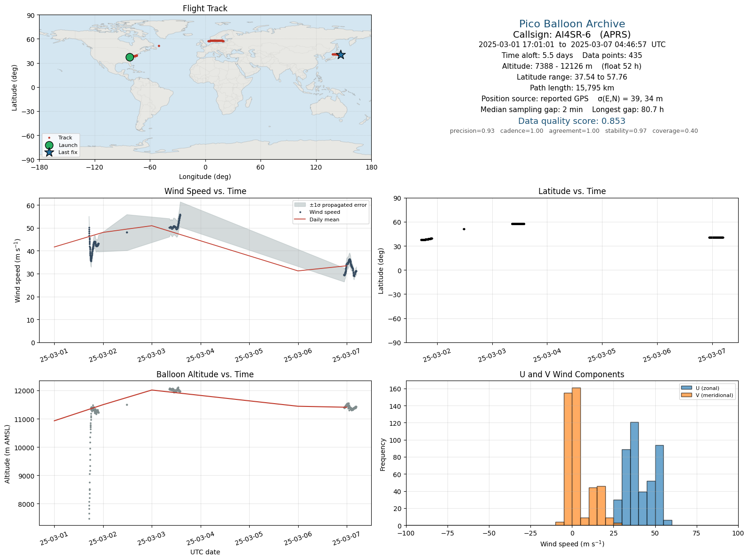Screen dimensions: 749x560
Task: Click the precision=0.93 value
Action: click(x=472, y=131)
